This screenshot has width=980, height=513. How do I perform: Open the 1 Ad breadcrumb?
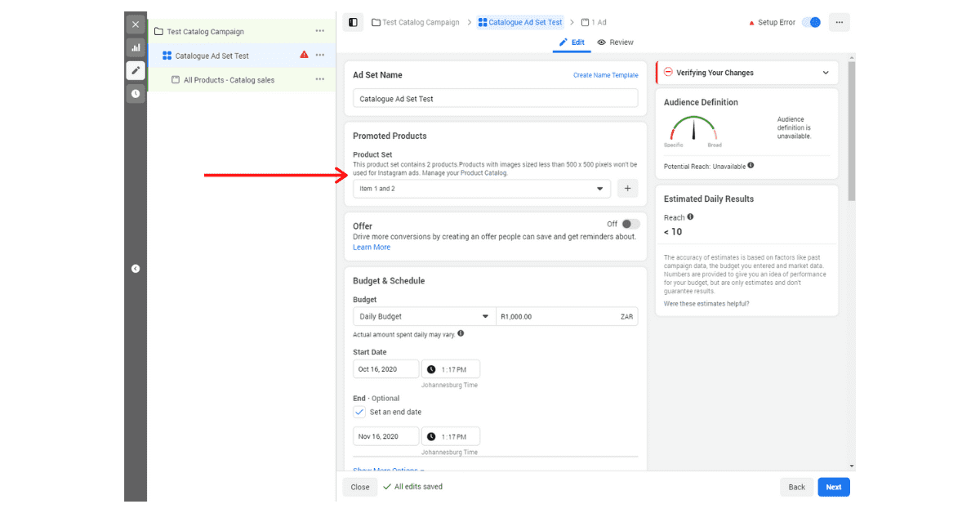594,22
